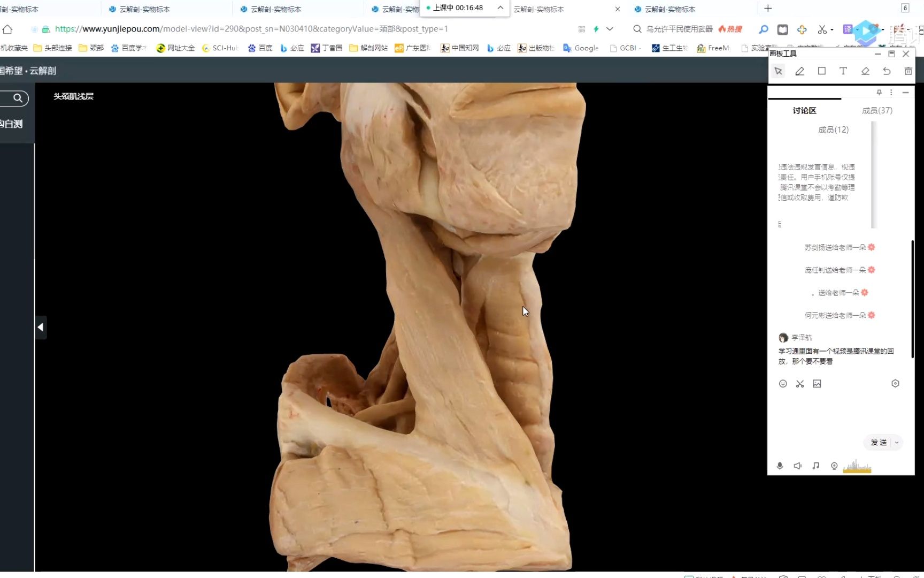This screenshot has height=578, width=924.
Task: Open the 译 translate extension
Action: pos(848,29)
